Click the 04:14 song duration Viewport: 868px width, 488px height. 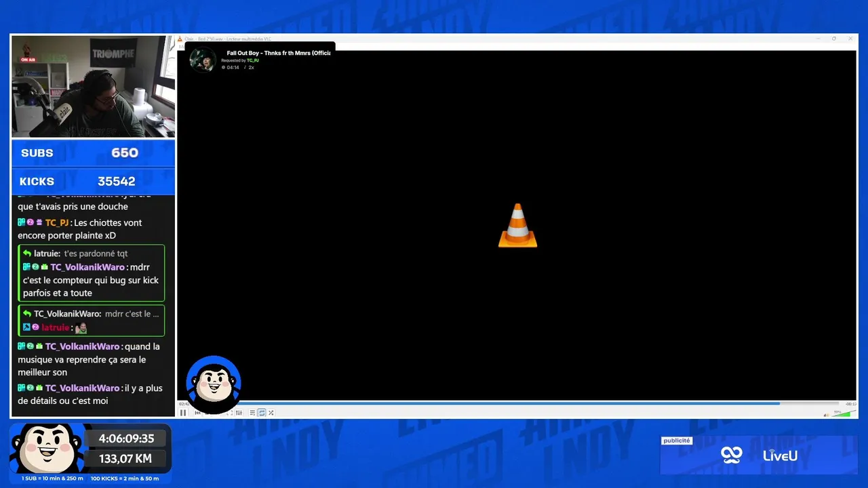click(x=233, y=68)
